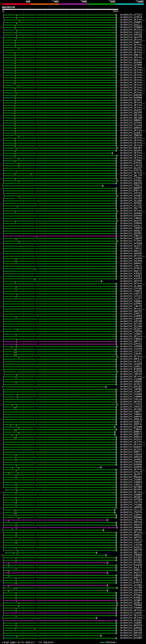Click the white AU195376 query bar
The width and height of the screenshot is (146, 644).
(x=60, y=9)
